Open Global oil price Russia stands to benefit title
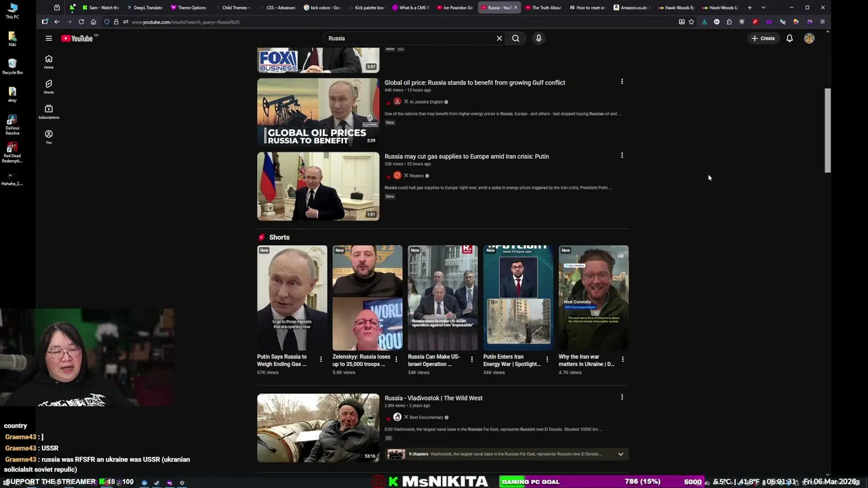 (x=475, y=83)
